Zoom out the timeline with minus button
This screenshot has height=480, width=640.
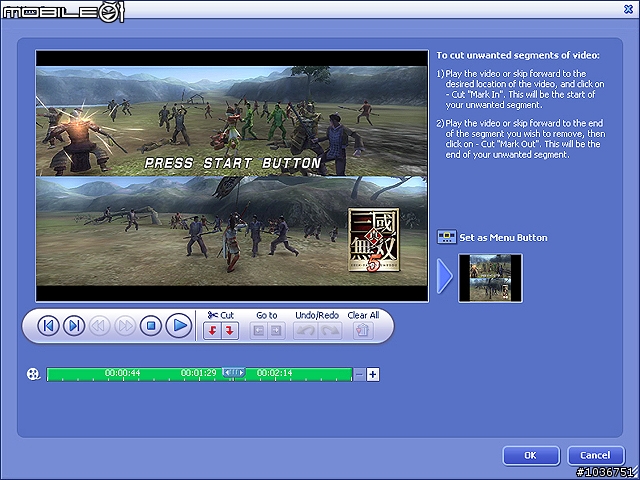(359, 374)
